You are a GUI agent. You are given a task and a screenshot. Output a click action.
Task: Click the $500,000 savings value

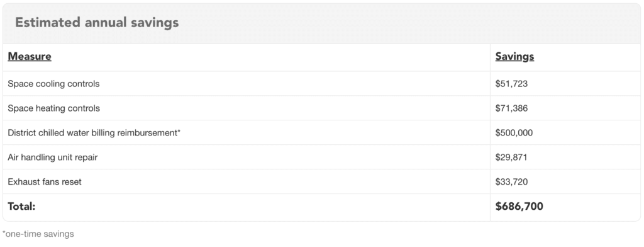tap(514, 132)
